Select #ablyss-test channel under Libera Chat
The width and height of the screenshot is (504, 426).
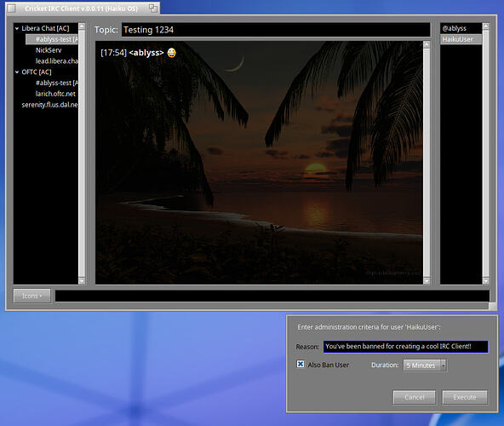(x=52, y=39)
